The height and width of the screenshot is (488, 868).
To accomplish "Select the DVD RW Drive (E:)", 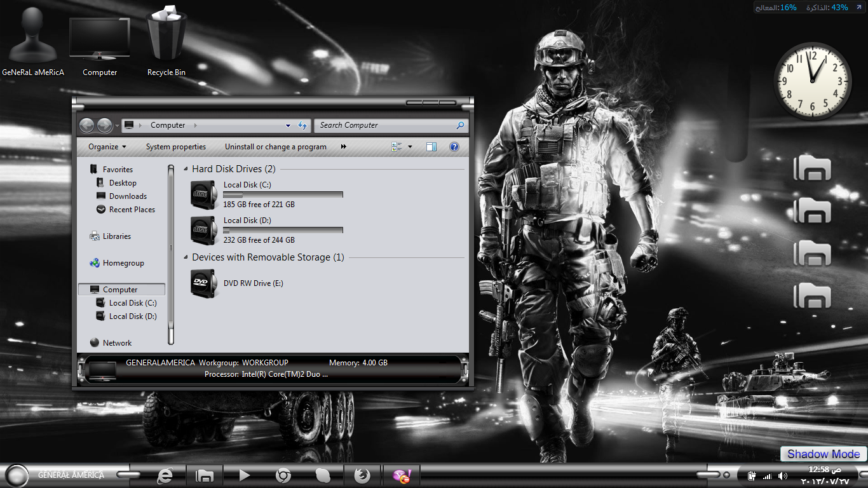I will point(204,283).
